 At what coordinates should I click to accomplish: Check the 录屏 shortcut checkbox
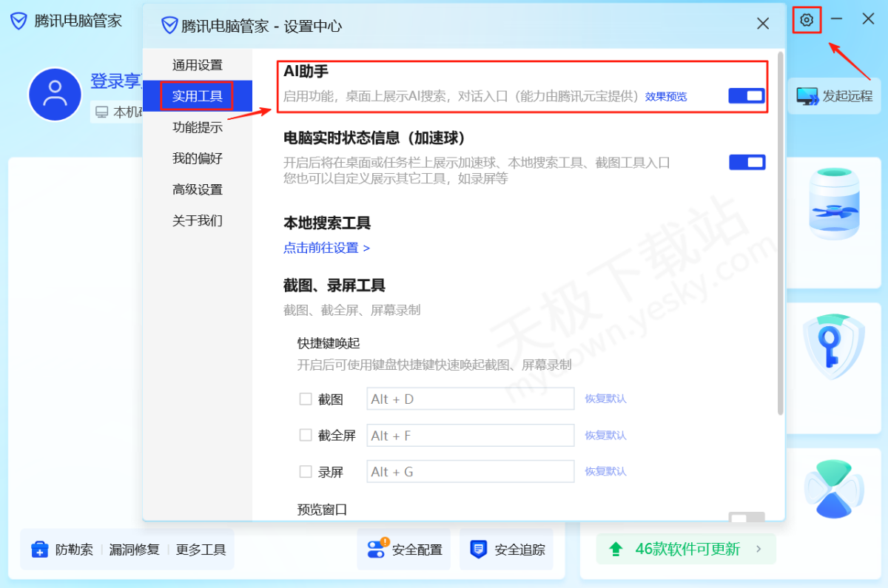click(306, 471)
